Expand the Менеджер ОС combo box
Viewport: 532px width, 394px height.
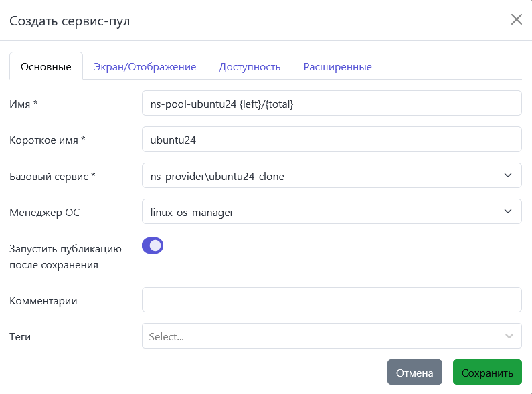tap(321, 212)
